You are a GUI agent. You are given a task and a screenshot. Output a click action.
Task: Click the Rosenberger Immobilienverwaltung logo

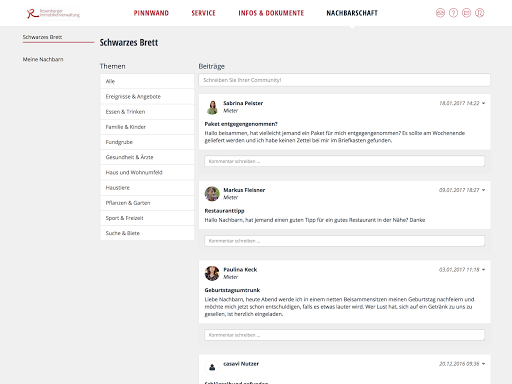coord(53,13)
